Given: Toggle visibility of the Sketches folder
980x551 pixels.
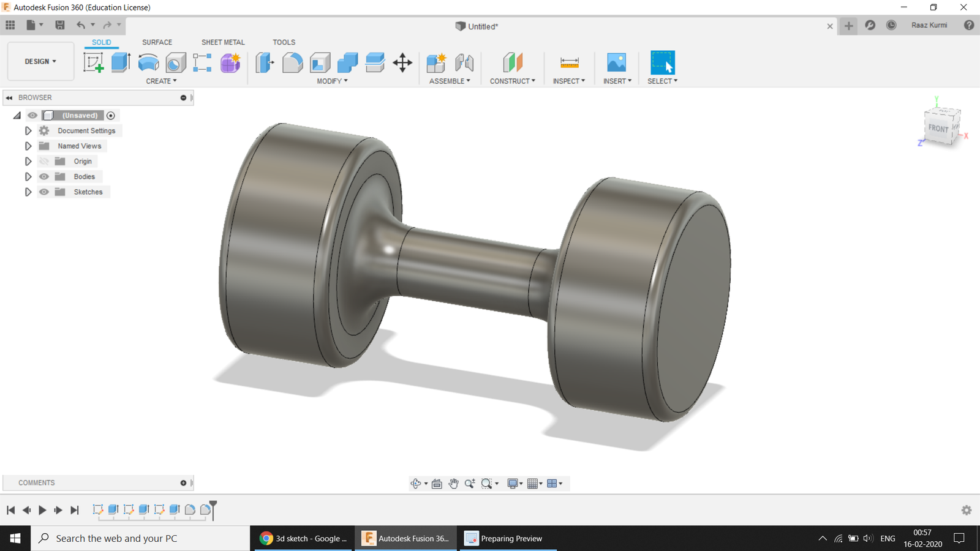Looking at the screenshot, I should pyautogui.click(x=44, y=192).
